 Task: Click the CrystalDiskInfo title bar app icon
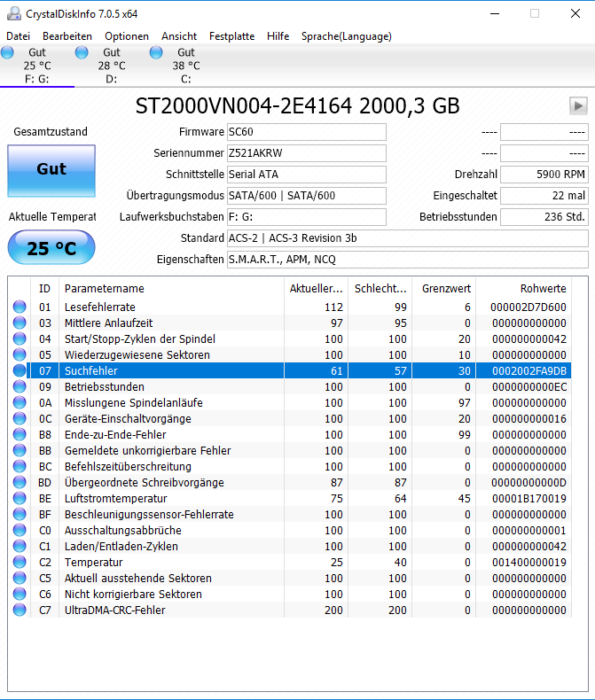14,14
